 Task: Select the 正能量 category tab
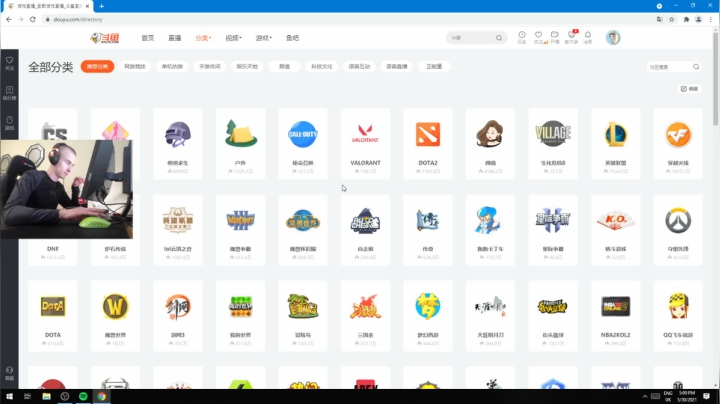(x=434, y=67)
